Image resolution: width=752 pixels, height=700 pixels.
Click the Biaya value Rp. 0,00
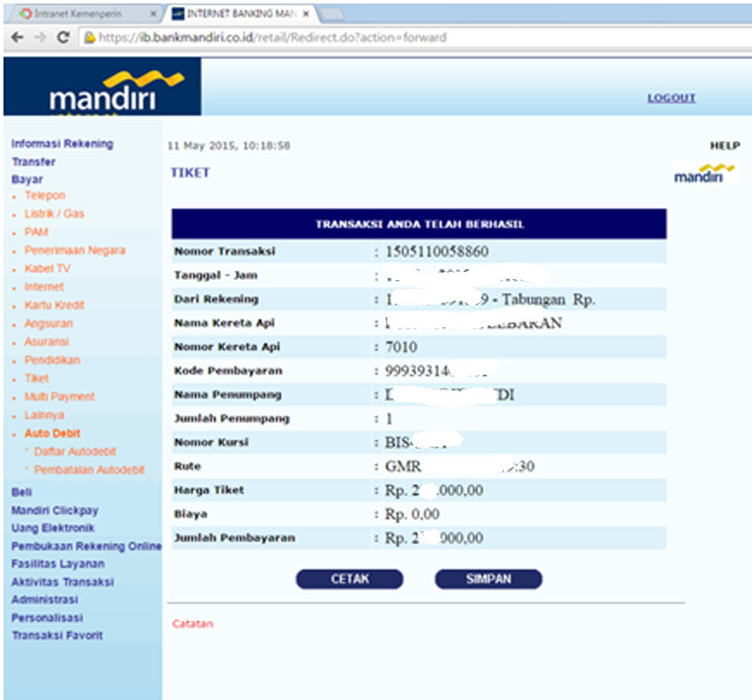tap(412, 515)
